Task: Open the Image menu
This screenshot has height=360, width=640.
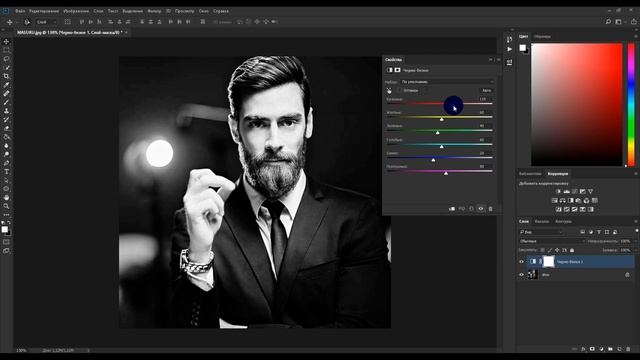Action: pyautogui.click(x=76, y=11)
